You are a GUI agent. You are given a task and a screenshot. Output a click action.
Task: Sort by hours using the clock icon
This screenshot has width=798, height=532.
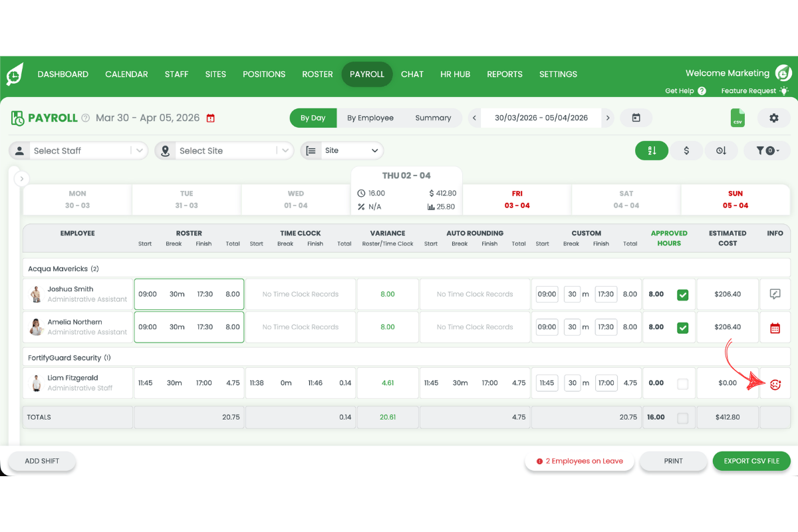point(721,150)
